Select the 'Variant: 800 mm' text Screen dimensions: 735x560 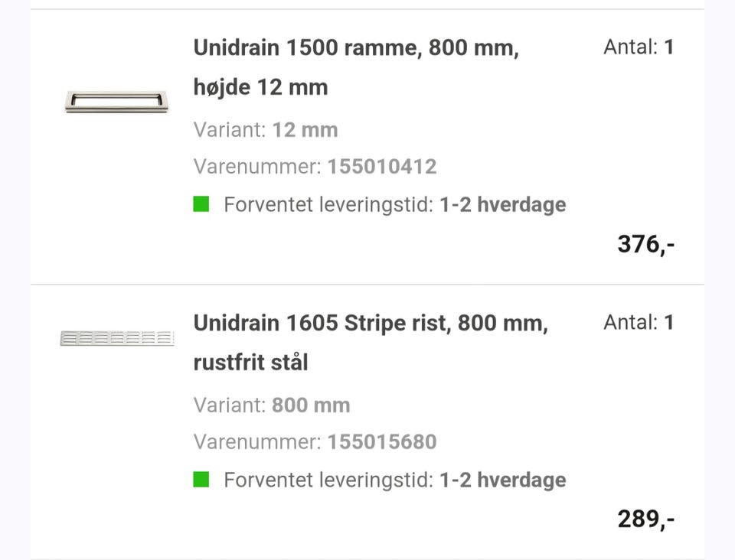pos(272,405)
